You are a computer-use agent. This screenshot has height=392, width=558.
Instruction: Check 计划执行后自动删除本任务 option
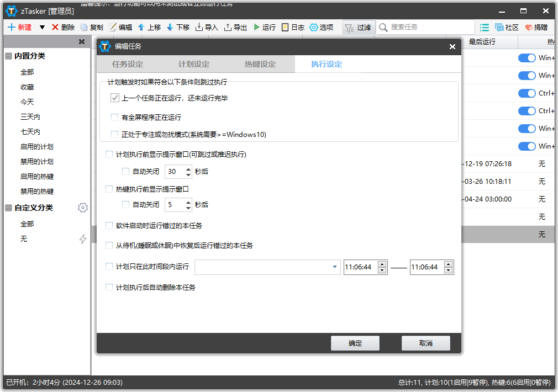point(109,287)
